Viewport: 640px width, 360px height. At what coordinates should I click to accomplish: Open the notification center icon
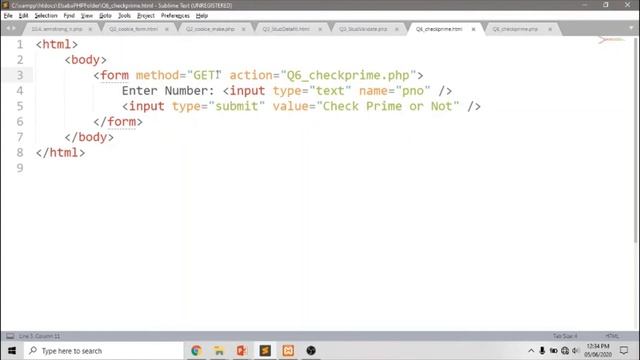pos(624,351)
